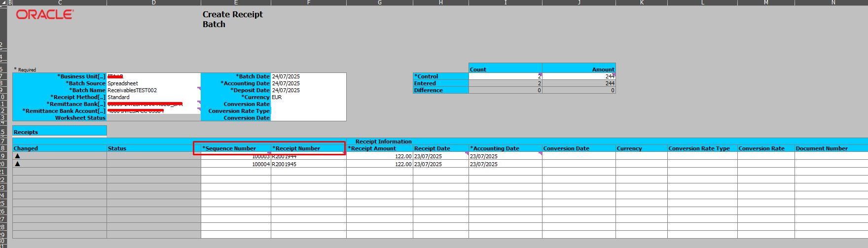Click the Conversion Rate Type column header in the receipts table
Viewport: 868px width, 248px height.
click(702, 148)
